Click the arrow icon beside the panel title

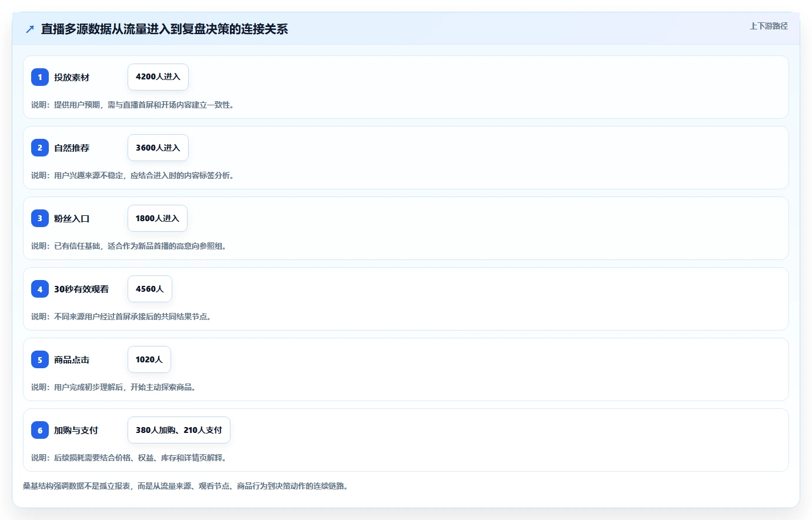click(30, 29)
